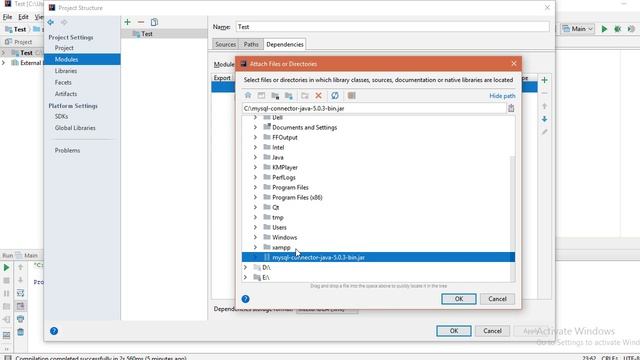The image size is (640, 360).
Task: Click the file path input field
Action: [373, 109]
